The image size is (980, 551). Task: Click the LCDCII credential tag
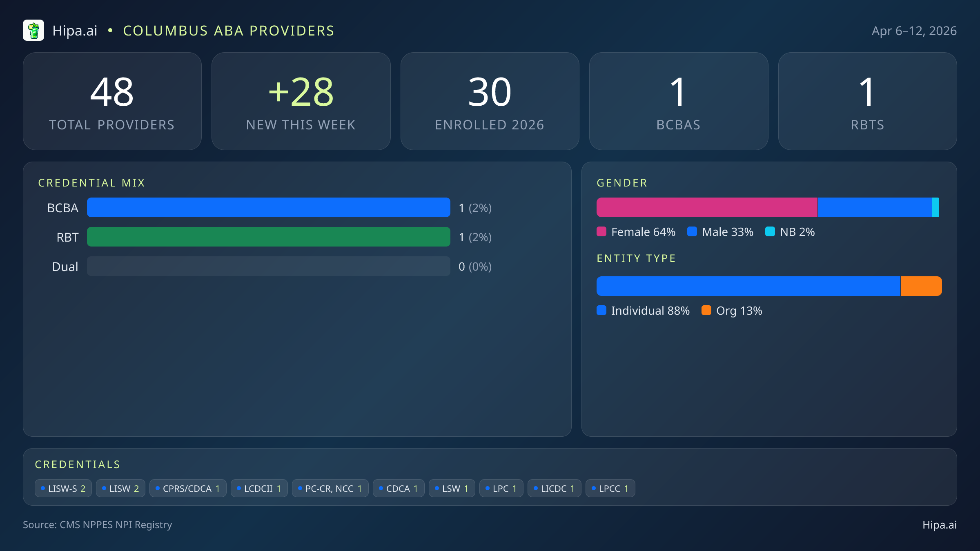(259, 489)
